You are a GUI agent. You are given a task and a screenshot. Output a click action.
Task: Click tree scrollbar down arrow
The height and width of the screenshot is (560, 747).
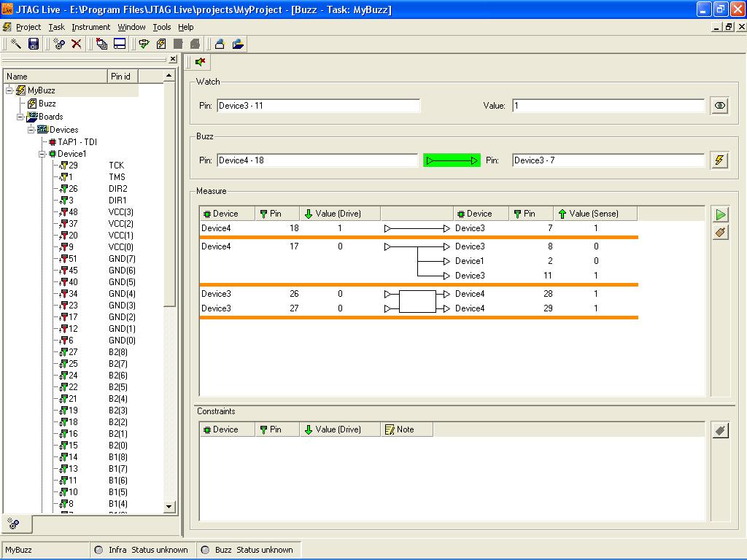[169, 507]
